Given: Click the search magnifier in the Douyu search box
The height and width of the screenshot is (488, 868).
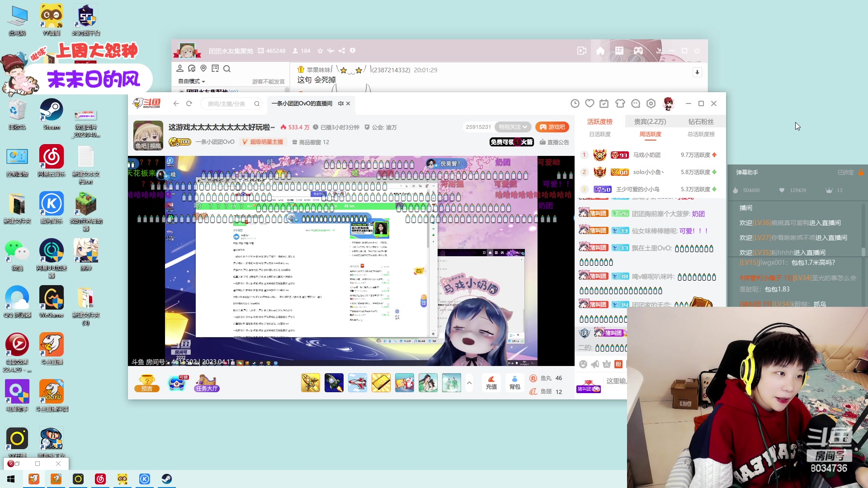Looking at the screenshot, I should 257,104.
